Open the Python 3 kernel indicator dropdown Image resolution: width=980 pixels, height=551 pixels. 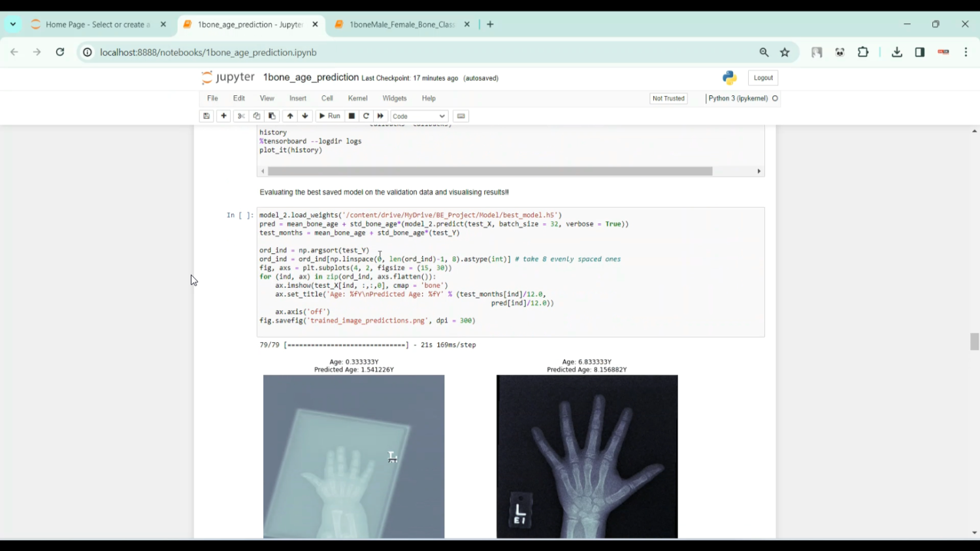(x=738, y=98)
